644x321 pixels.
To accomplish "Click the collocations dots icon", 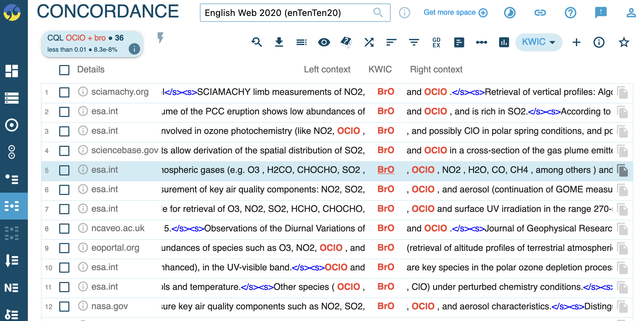I will pyautogui.click(x=481, y=42).
